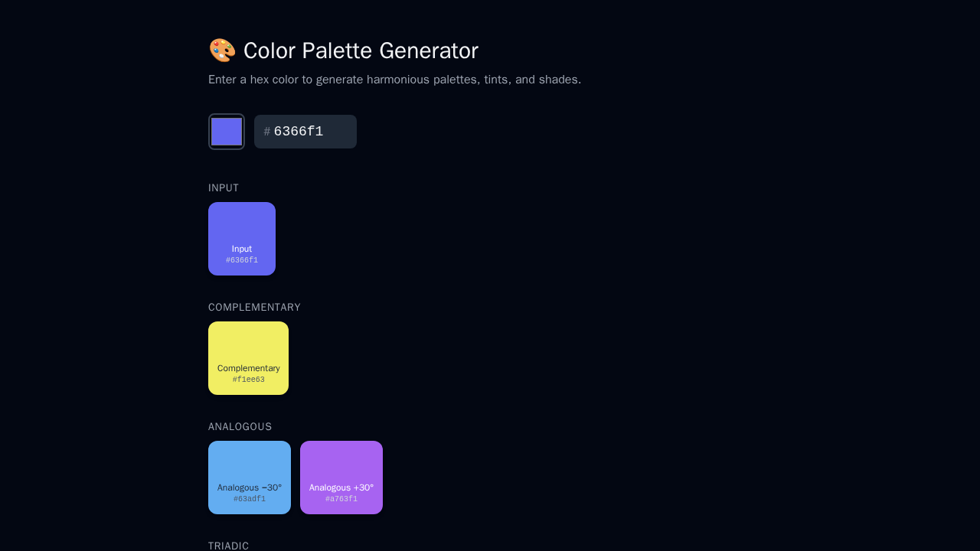
Task: Click the hash symbol inside the hex field
Action: click(x=266, y=131)
